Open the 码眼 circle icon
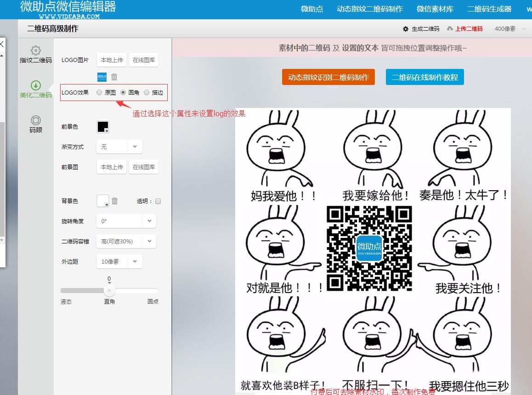532x395 pixels. [36, 120]
